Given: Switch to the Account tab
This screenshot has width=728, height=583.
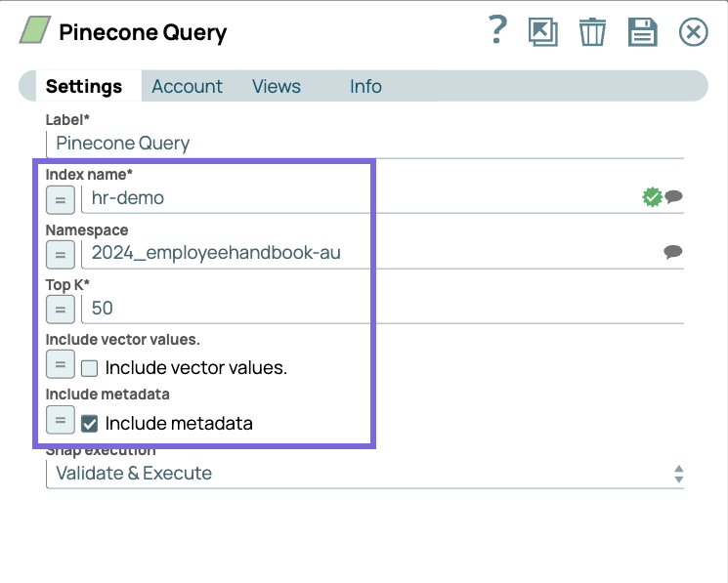Looking at the screenshot, I should click(x=187, y=86).
